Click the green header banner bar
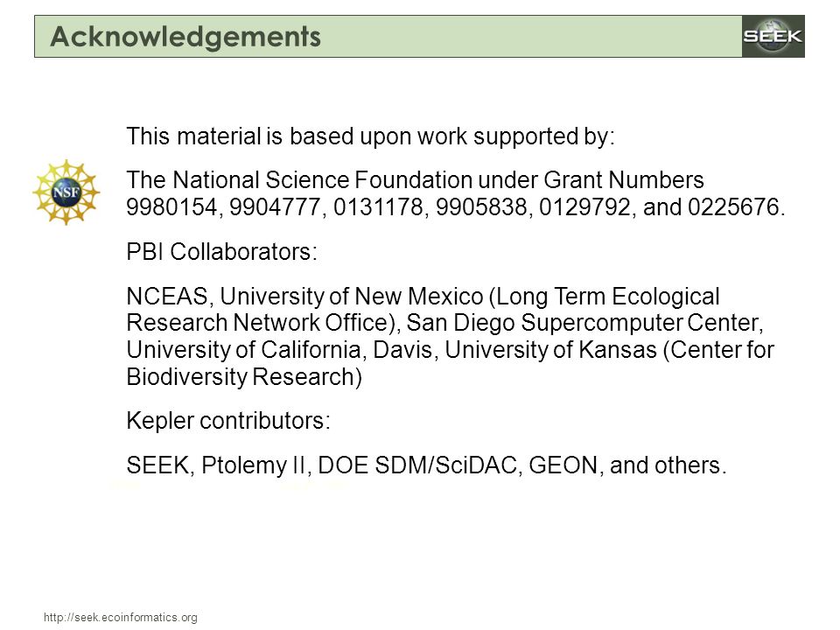840x630 pixels. [x=388, y=37]
